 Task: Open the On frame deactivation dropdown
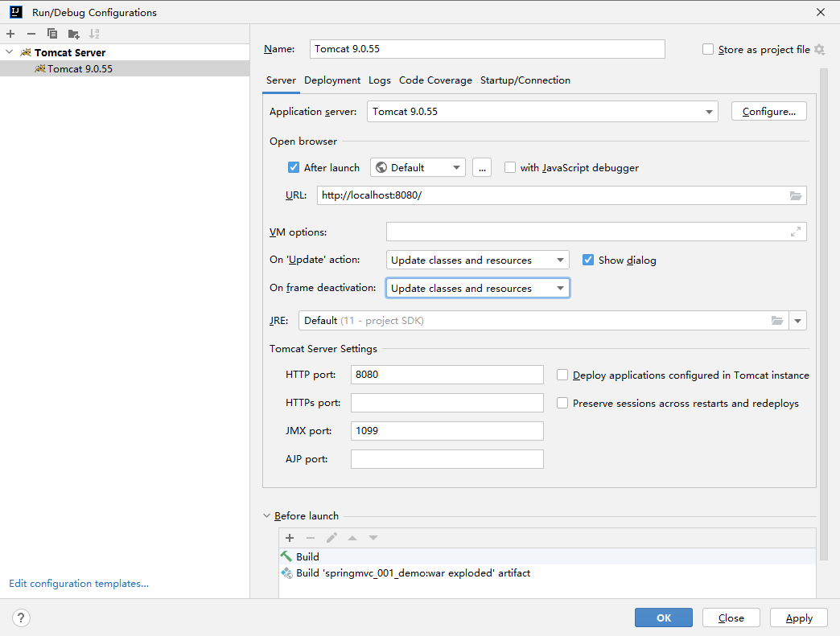click(477, 288)
